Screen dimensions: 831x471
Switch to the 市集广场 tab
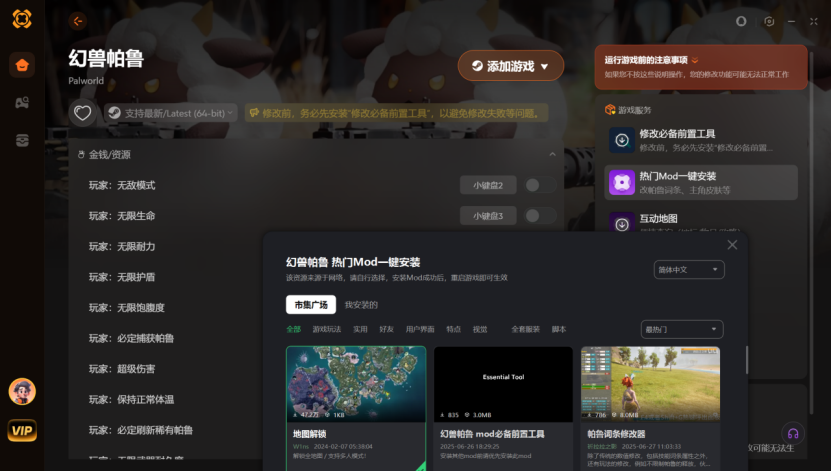(311, 305)
